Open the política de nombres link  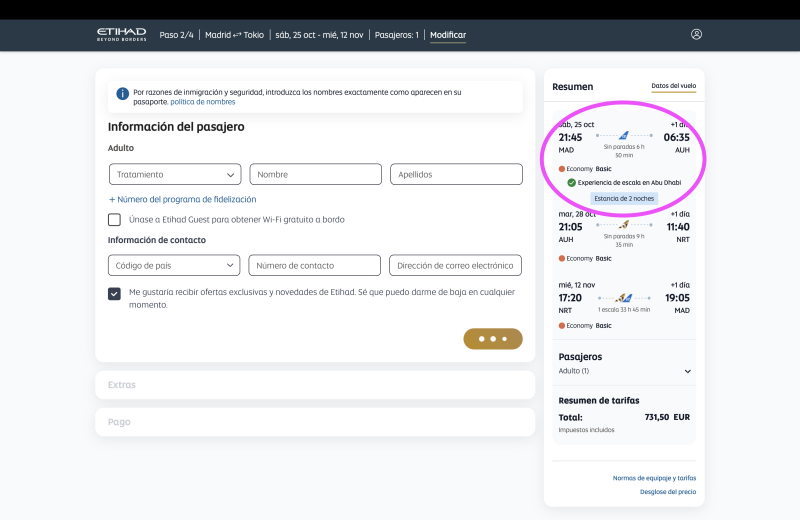[203, 101]
